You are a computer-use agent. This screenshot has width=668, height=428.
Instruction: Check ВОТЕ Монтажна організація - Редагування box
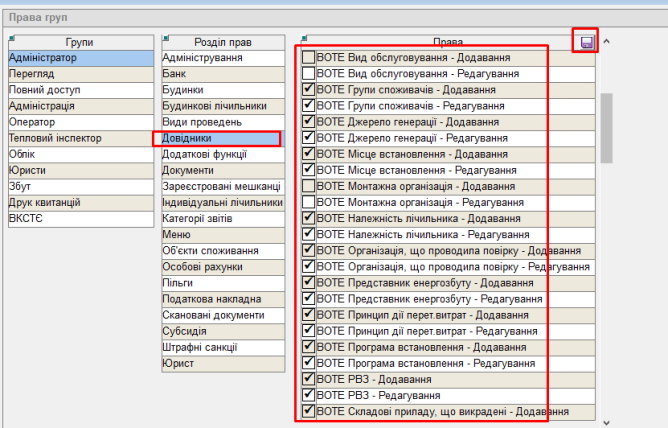pyautogui.click(x=309, y=202)
